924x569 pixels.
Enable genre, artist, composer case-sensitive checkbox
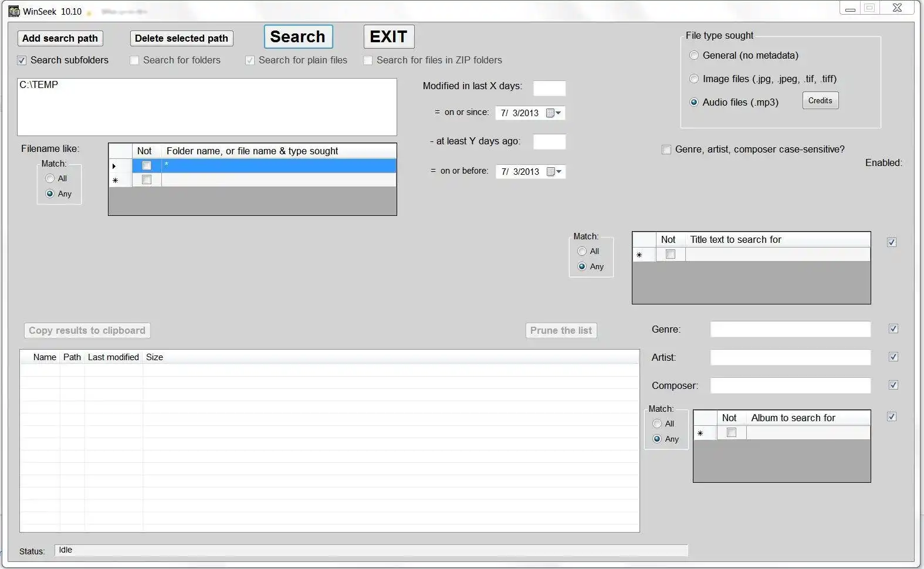click(666, 150)
